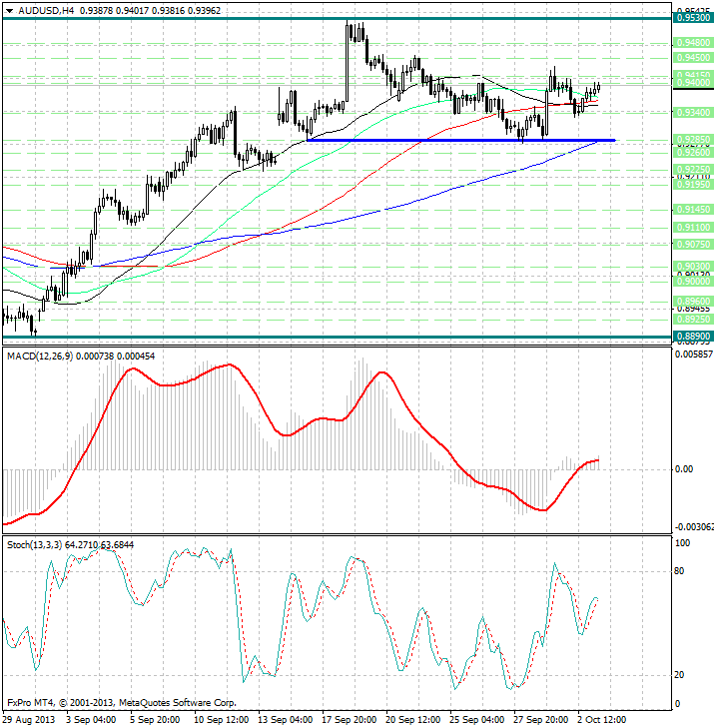
Task: Click the 0.00 MACD zero level label
Action: coord(683,469)
